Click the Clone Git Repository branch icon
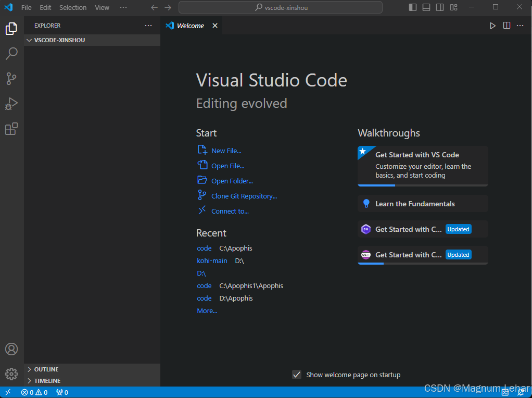 tap(202, 195)
